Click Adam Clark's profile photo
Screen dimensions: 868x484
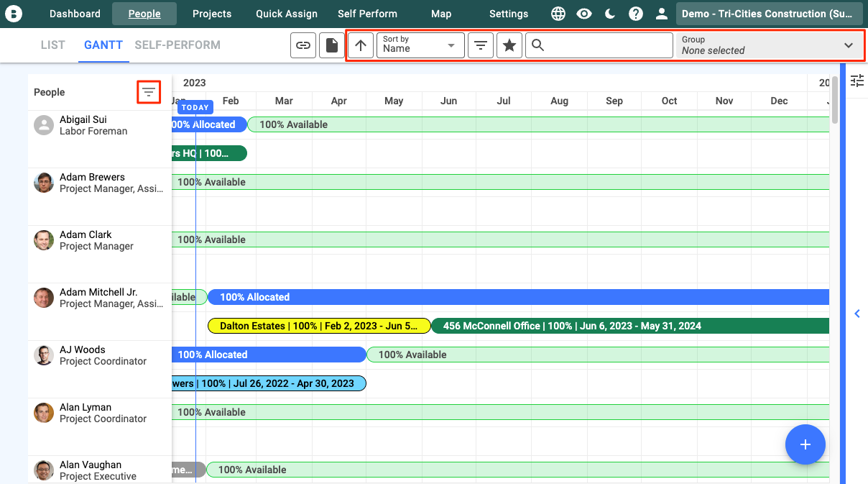pyautogui.click(x=44, y=240)
